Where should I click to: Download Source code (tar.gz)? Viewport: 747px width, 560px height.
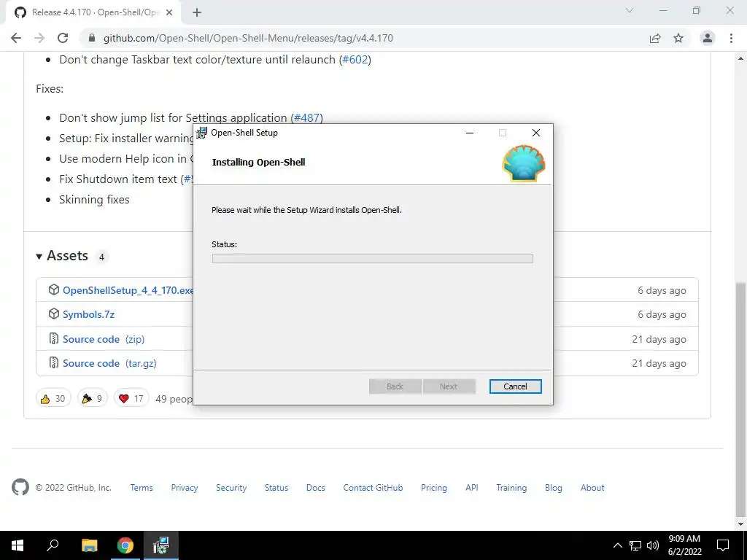109,363
